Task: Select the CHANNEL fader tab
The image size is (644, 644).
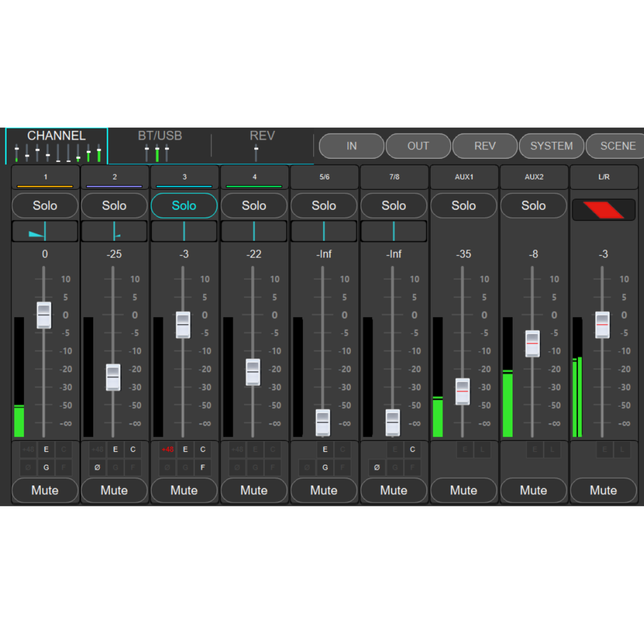Action: coord(56,145)
